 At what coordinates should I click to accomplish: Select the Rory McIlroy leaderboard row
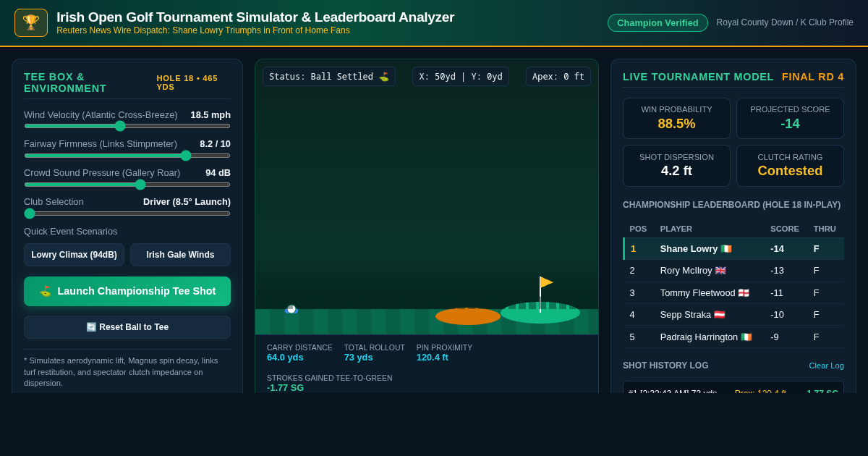pyautogui.click(x=733, y=271)
